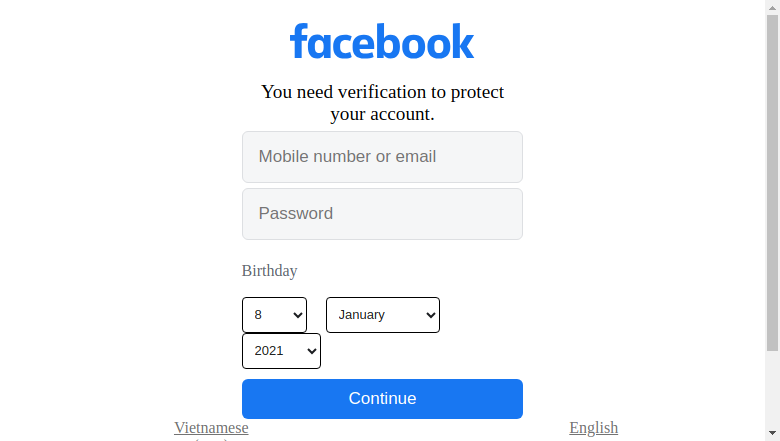Screen dimensions: 780x441
Task: Click the chevron arrow of the year selector
Action: (312, 351)
